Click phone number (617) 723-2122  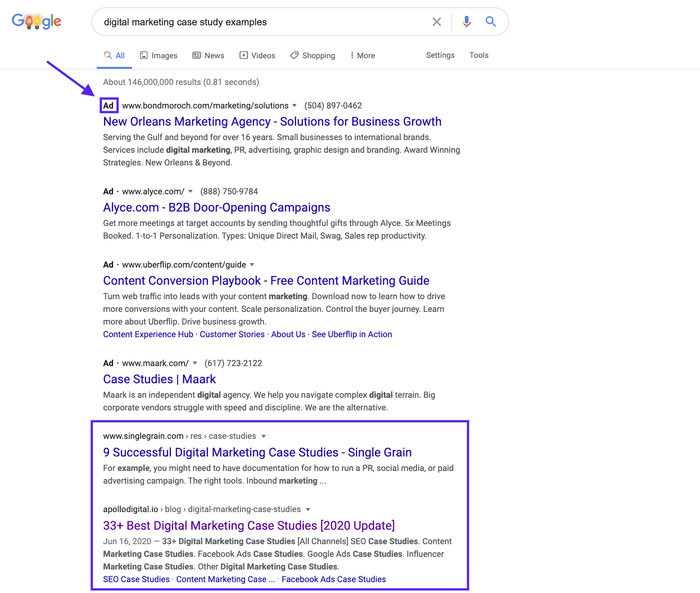tap(233, 363)
